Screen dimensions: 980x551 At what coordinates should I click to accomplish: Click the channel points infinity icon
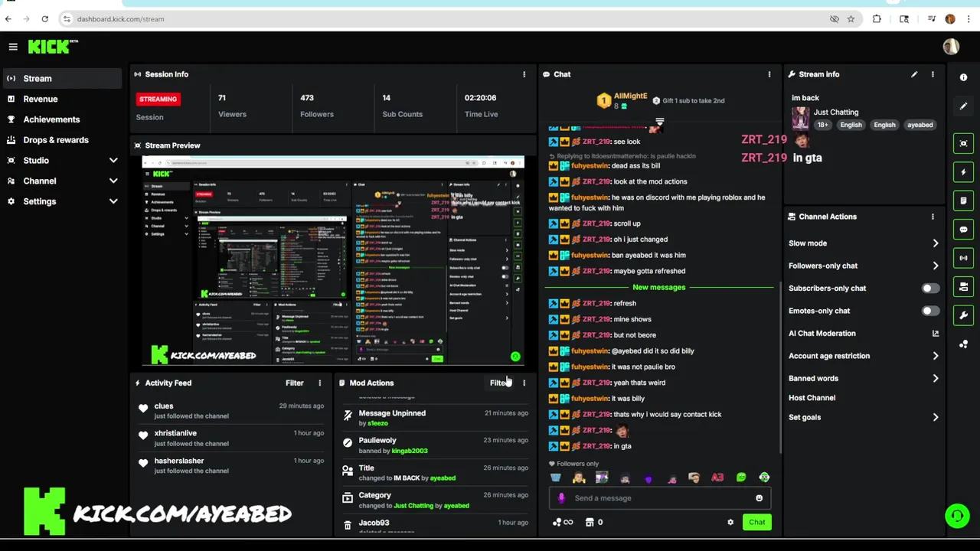[563, 523]
